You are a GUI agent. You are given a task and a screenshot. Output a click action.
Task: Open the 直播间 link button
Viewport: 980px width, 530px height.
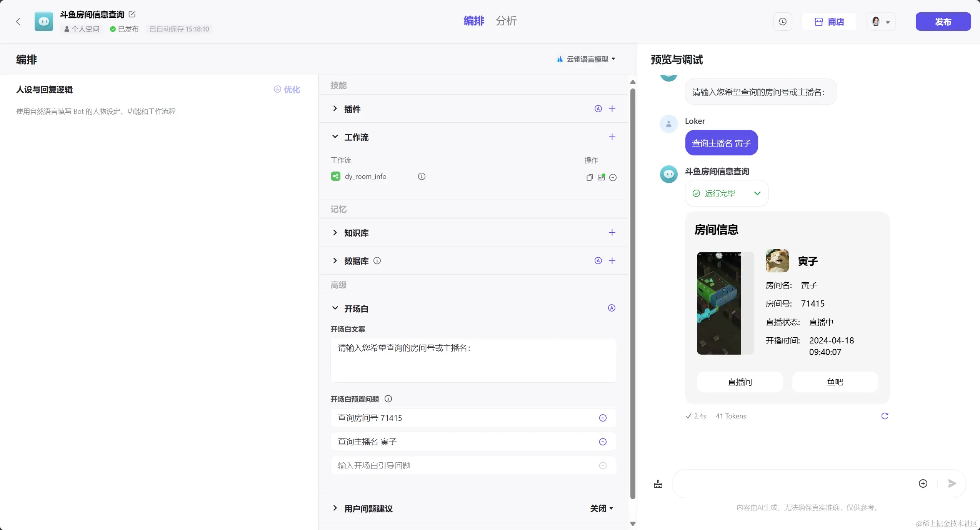click(740, 382)
